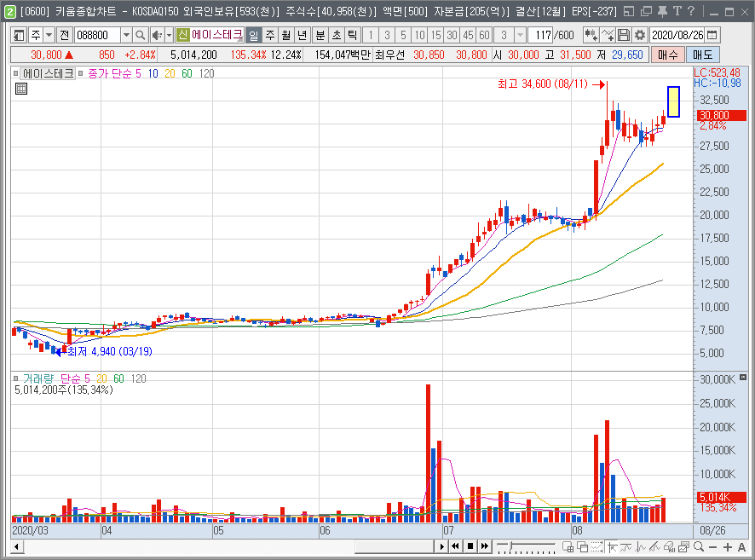Play chart replay forward
Screen dimensions: 755x560
click(441, 546)
